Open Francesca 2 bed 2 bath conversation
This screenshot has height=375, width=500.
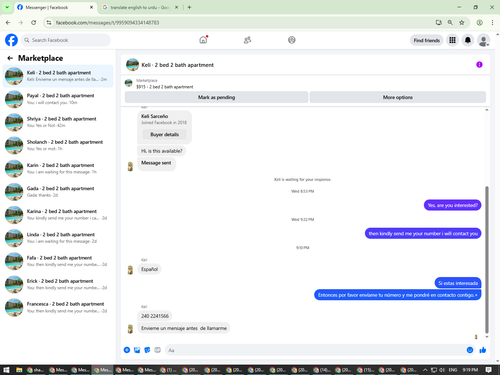pos(58,307)
